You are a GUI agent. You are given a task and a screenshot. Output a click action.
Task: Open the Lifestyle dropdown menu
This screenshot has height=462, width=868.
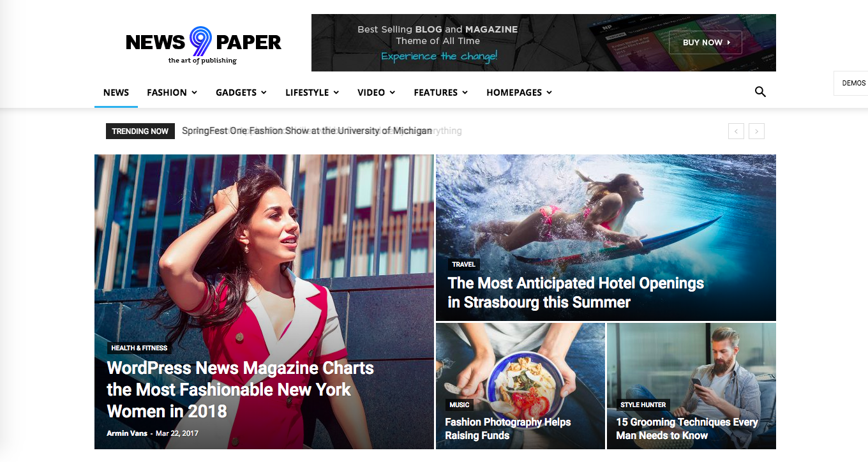coord(312,93)
